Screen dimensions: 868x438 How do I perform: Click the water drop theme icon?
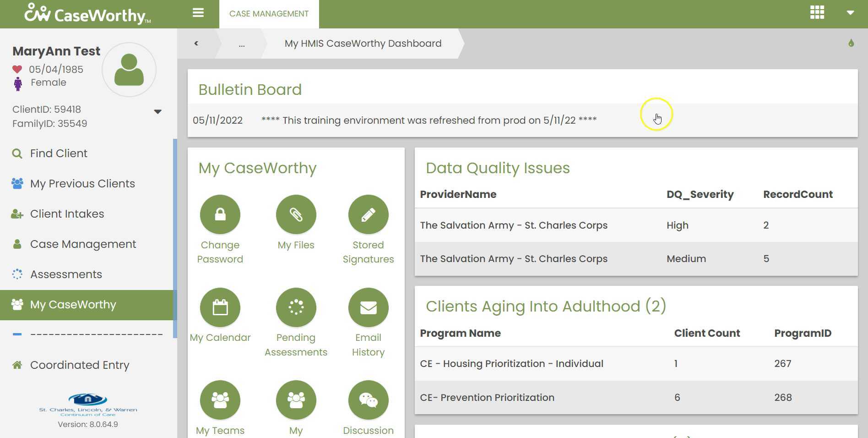(x=851, y=43)
